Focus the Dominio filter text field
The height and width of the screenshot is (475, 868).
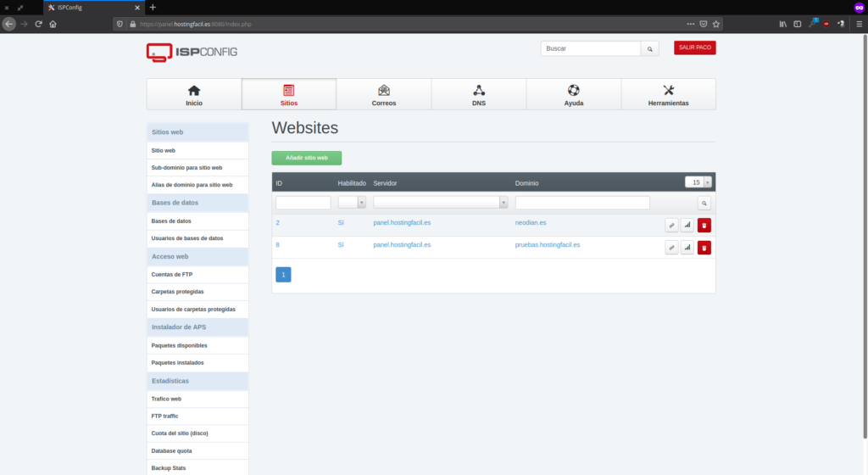582,203
